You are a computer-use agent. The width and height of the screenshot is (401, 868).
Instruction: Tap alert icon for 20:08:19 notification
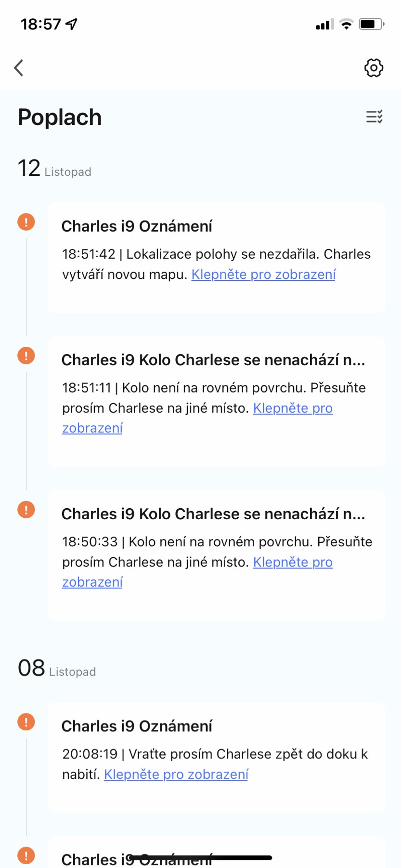click(x=26, y=722)
